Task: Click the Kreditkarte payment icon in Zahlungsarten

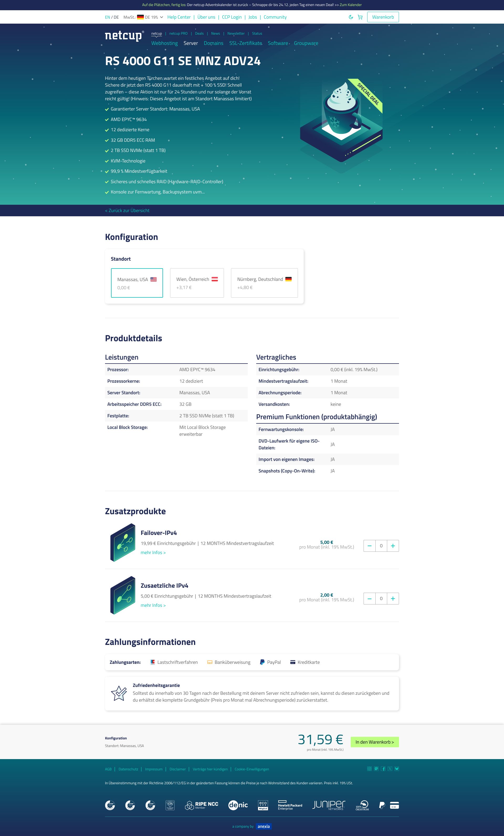Action: click(x=293, y=662)
